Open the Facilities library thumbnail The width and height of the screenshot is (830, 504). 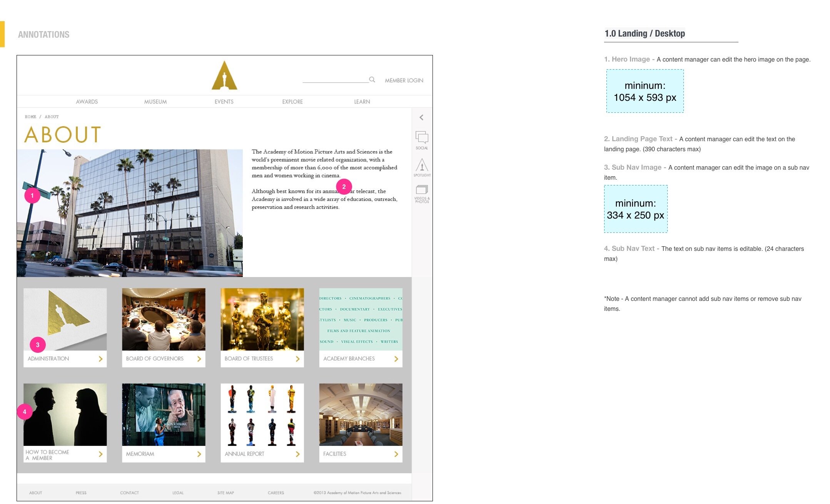pos(361,415)
